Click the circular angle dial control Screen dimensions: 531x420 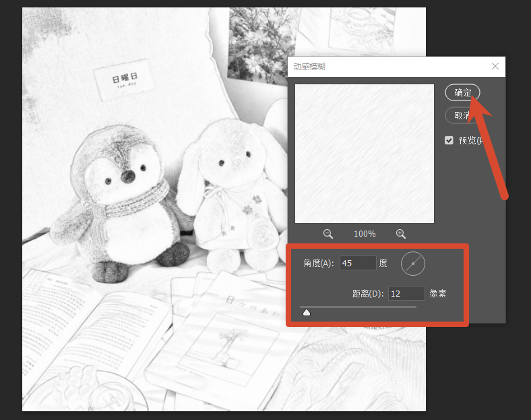[x=413, y=264]
